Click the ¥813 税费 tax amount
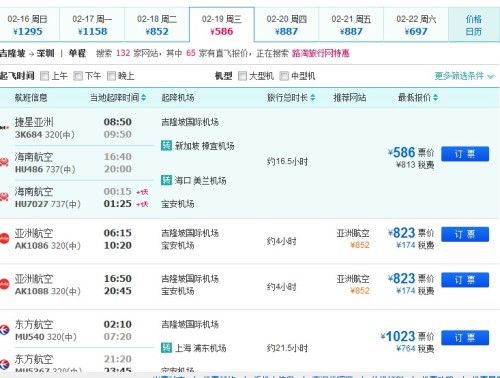 coord(415,165)
